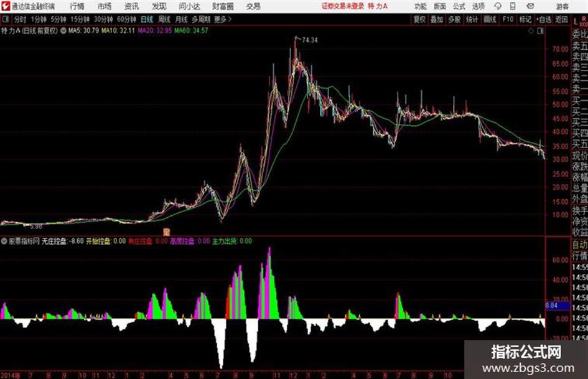
Task: Click the 2014年 label on time axis
Action: [x=11, y=375]
